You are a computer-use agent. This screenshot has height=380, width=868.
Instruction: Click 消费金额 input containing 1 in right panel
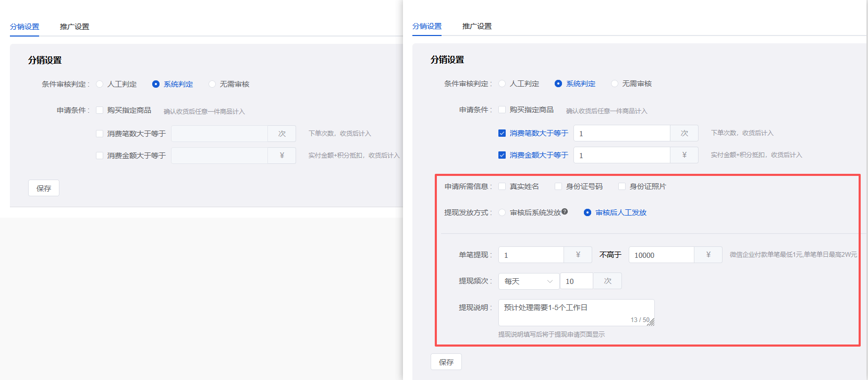[x=622, y=155]
